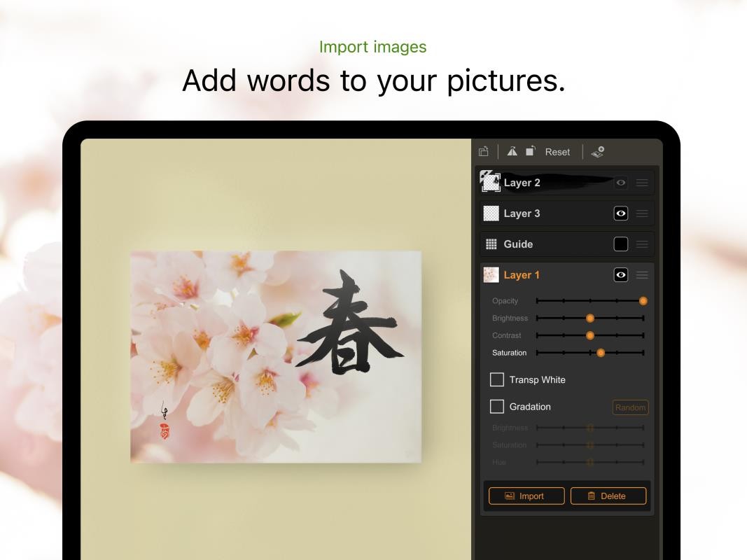747x560 pixels.
Task: Click the Reset button in the toolbar
Action: [x=558, y=151]
